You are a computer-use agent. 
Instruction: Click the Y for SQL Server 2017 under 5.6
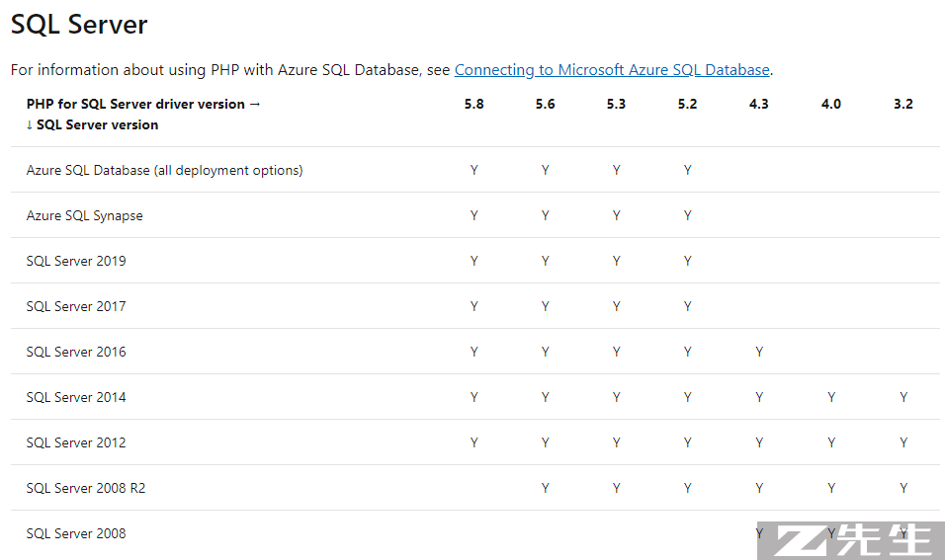point(546,306)
